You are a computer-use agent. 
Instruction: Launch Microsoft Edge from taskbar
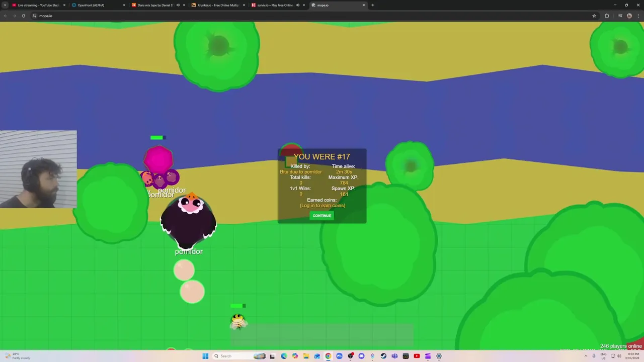(284, 356)
